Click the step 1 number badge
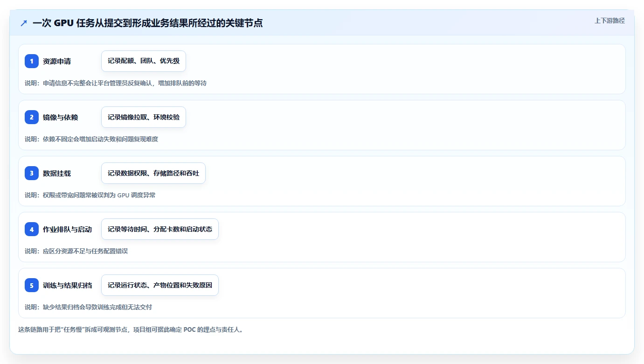Screen dimensions: 644x364 click(x=32, y=61)
